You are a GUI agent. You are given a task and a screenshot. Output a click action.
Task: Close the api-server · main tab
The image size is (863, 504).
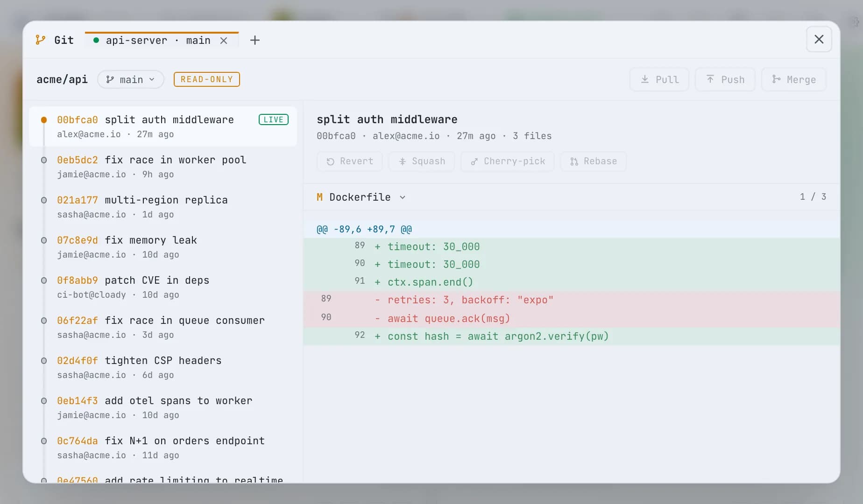pos(224,41)
